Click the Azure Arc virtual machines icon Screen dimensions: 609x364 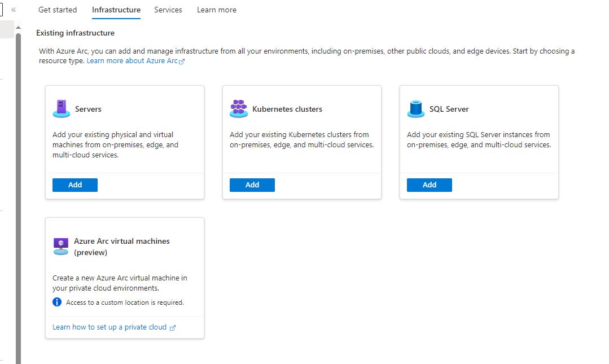61,247
